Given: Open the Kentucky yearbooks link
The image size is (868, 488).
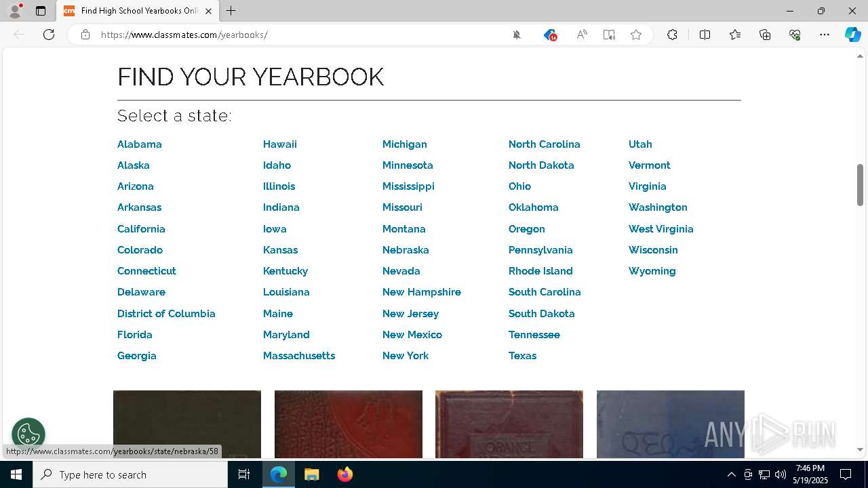Looking at the screenshot, I should pos(285,271).
